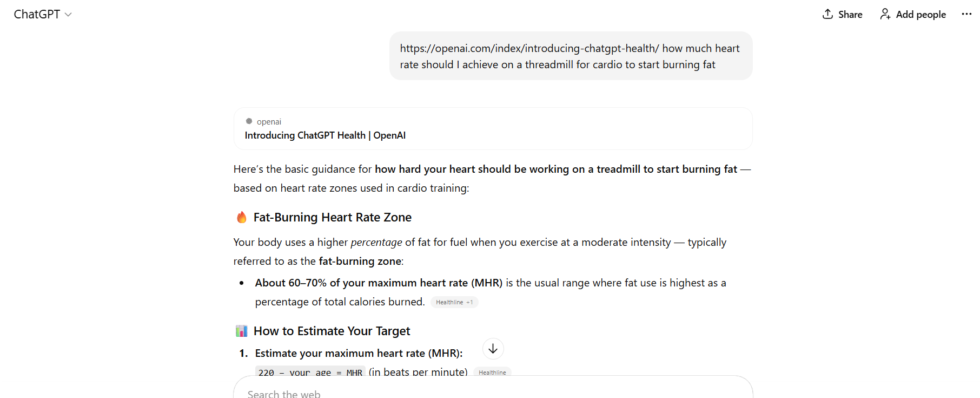Click the italic word "percentage"
Image resolution: width=980 pixels, height=398 pixels.
[x=376, y=243]
